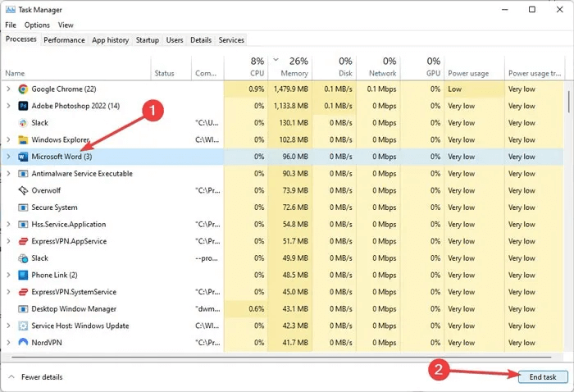This screenshot has height=392, width=574.
Task: Open the File menu
Action: [11, 25]
